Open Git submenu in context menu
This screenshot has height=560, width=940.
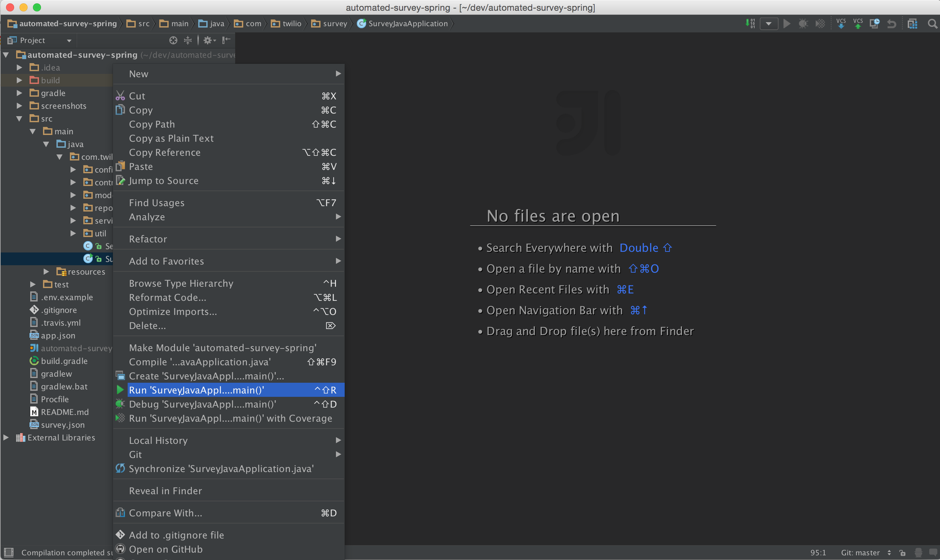pyautogui.click(x=229, y=455)
